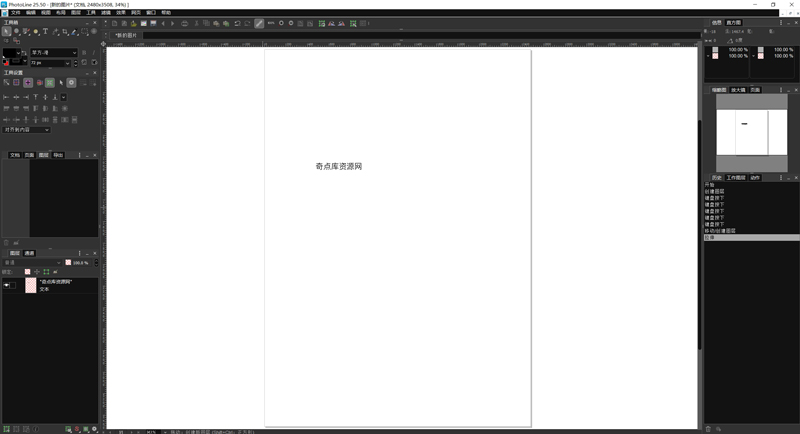The height and width of the screenshot is (434, 800).
Task: Select the 移动创建图层 history entry
Action: [720, 231]
